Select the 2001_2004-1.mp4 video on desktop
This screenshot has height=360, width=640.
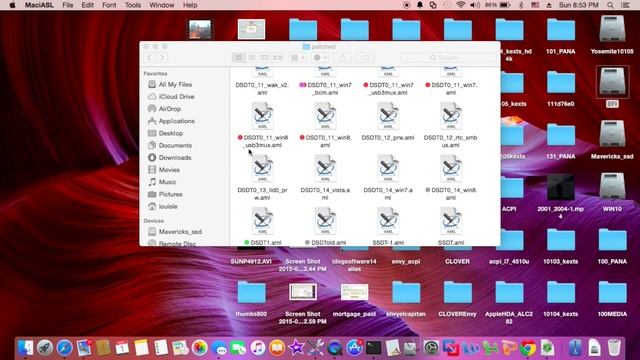coord(561,187)
